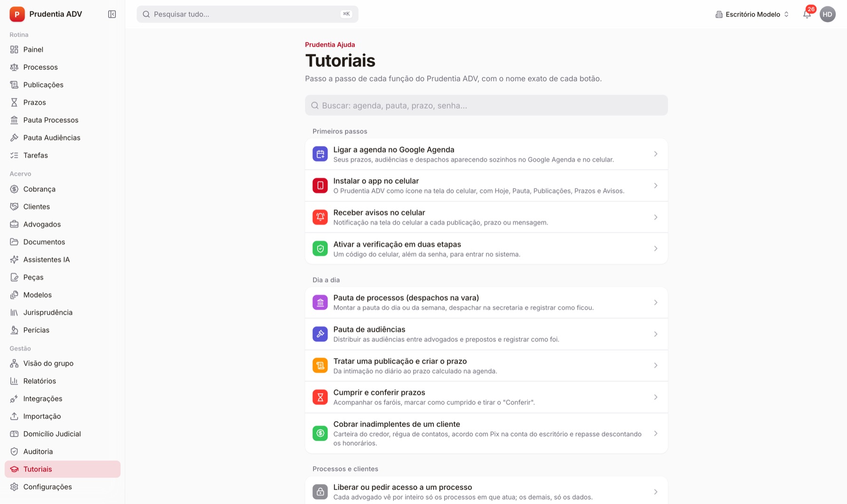Click the Pesquisar tudo global search field
This screenshot has width=847, height=504.
coord(248,14)
